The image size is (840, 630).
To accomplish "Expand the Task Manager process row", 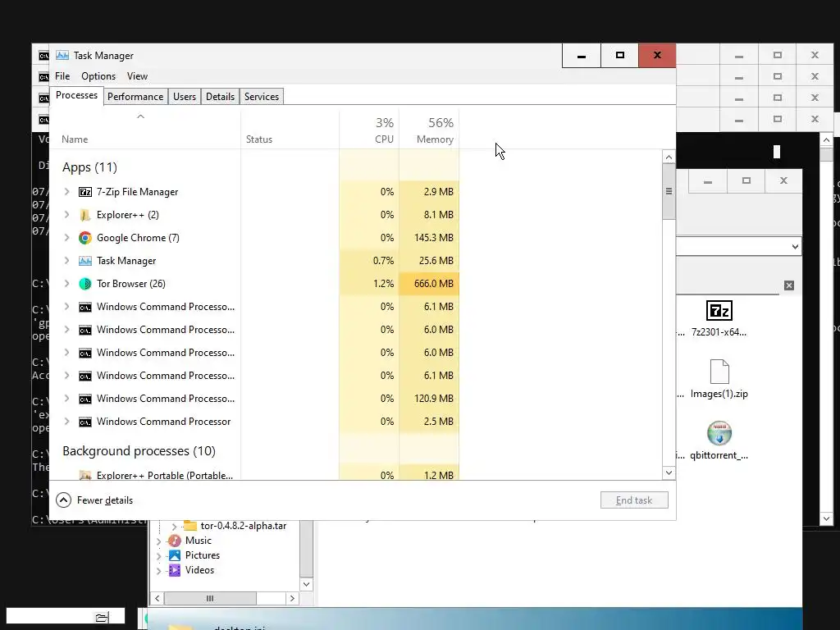I will click(x=66, y=261).
